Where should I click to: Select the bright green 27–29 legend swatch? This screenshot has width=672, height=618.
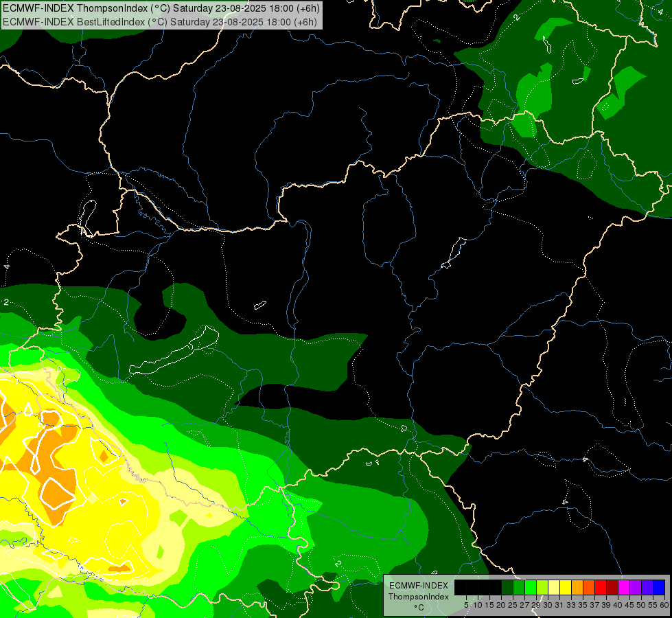click(531, 587)
